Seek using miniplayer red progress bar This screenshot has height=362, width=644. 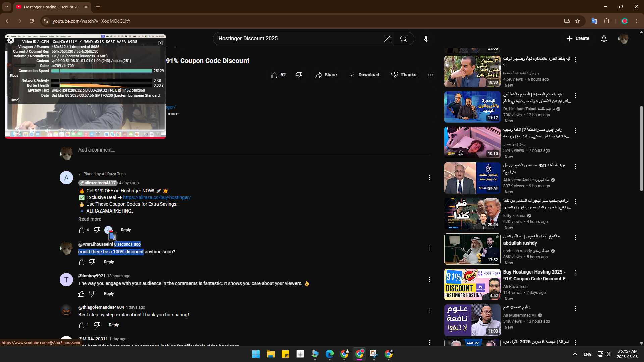point(86,138)
